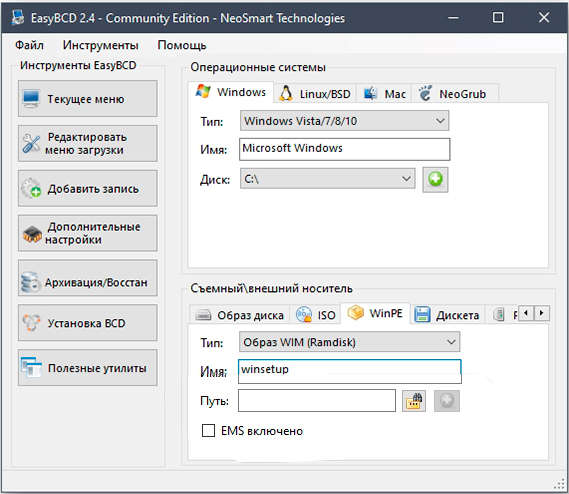Click the disc icon on the ISO tab
The height and width of the screenshot is (494, 569).
pos(304,314)
